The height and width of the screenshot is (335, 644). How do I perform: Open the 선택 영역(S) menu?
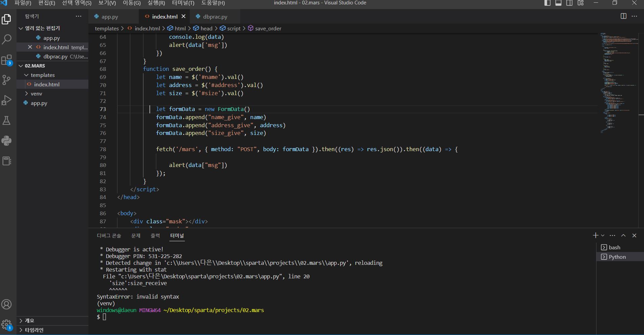pos(77,3)
